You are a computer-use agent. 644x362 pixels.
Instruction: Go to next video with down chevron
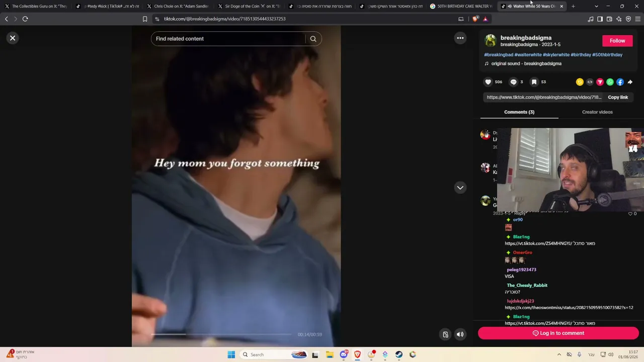[460, 188]
